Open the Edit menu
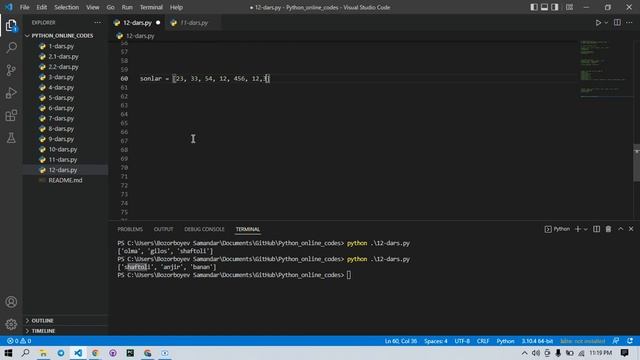This screenshot has height=360, width=640. [41, 7]
